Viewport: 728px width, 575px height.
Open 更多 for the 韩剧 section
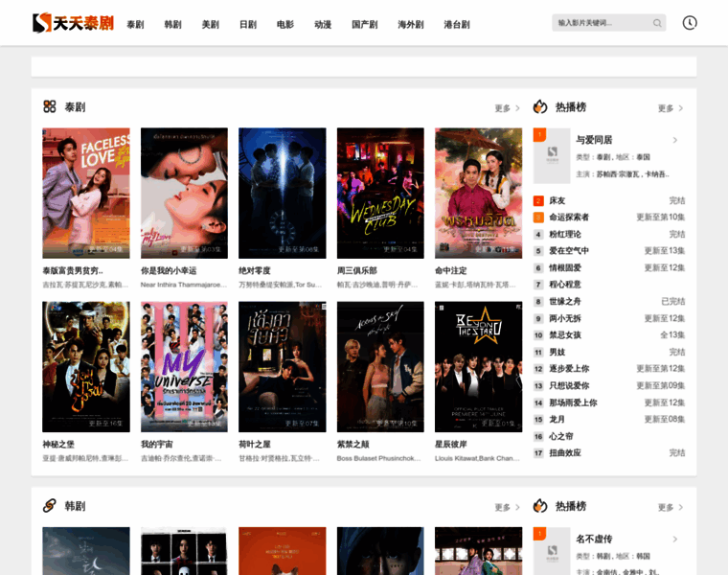point(507,507)
